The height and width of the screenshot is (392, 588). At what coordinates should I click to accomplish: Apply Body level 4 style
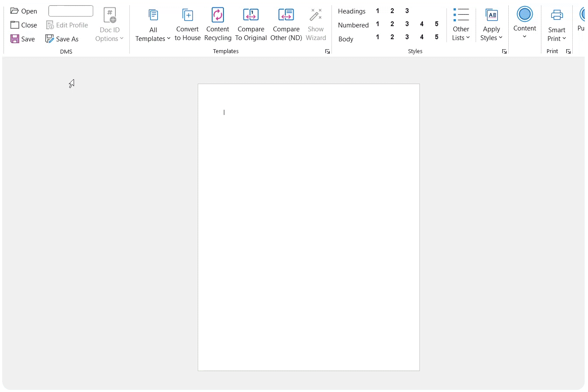tap(422, 37)
